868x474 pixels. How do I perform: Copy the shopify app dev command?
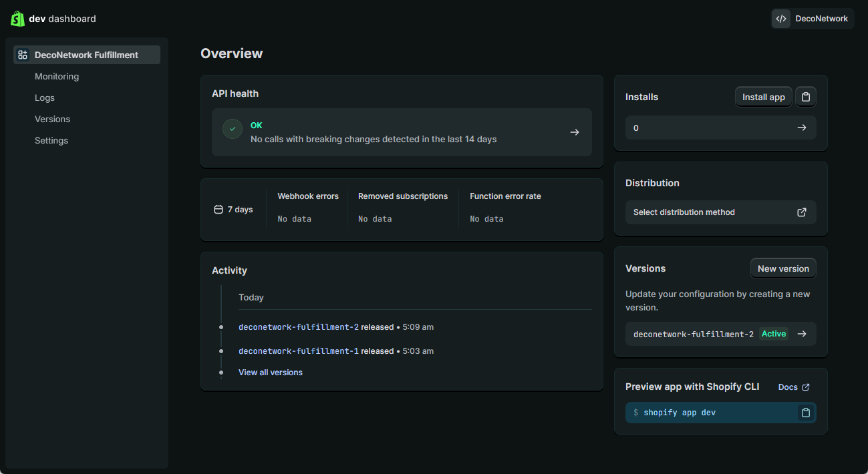(x=806, y=413)
